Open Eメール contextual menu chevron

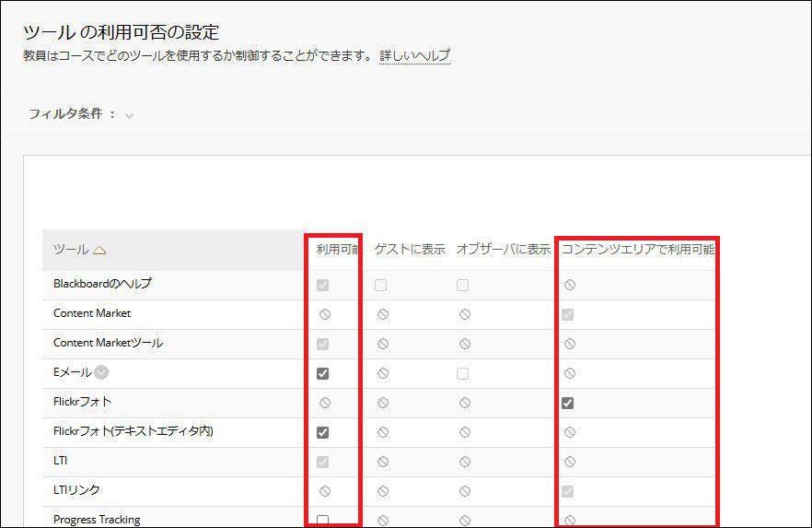point(101,372)
